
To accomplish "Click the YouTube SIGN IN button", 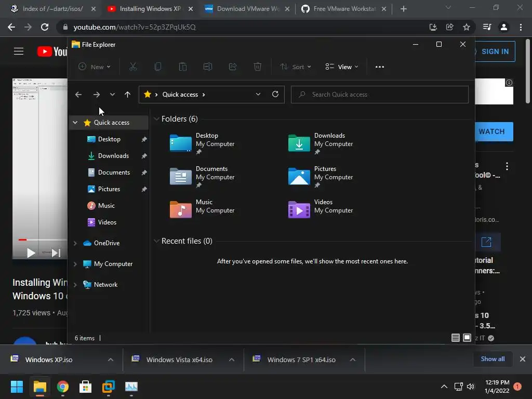I will pos(495,51).
